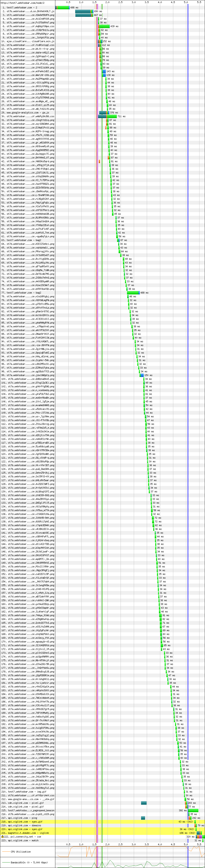Click the 143 ms label on row 18
This screenshot has width=205, height=868.
coord(110,72)
